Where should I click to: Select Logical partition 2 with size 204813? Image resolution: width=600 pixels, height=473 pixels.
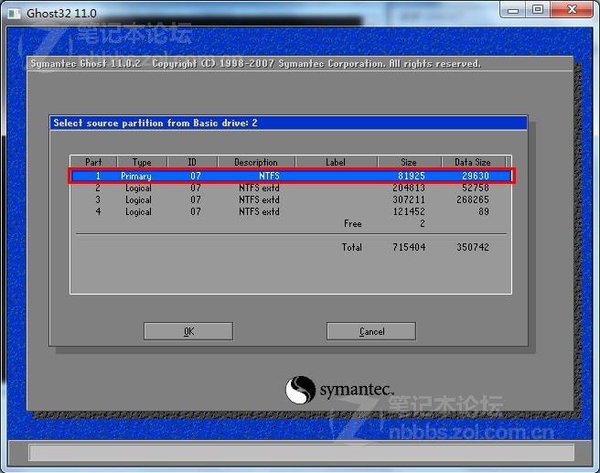[290, 187]
